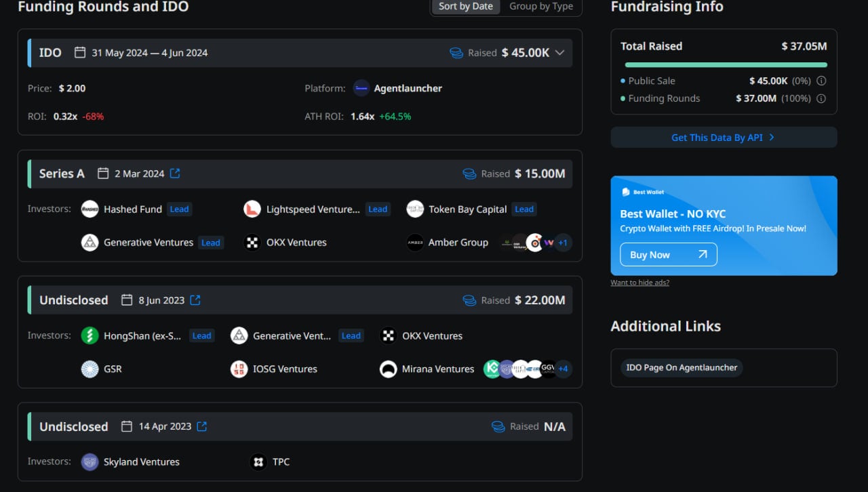Click the HongShan logo icon
Viewport: 868px width, 492px height.
90,335
